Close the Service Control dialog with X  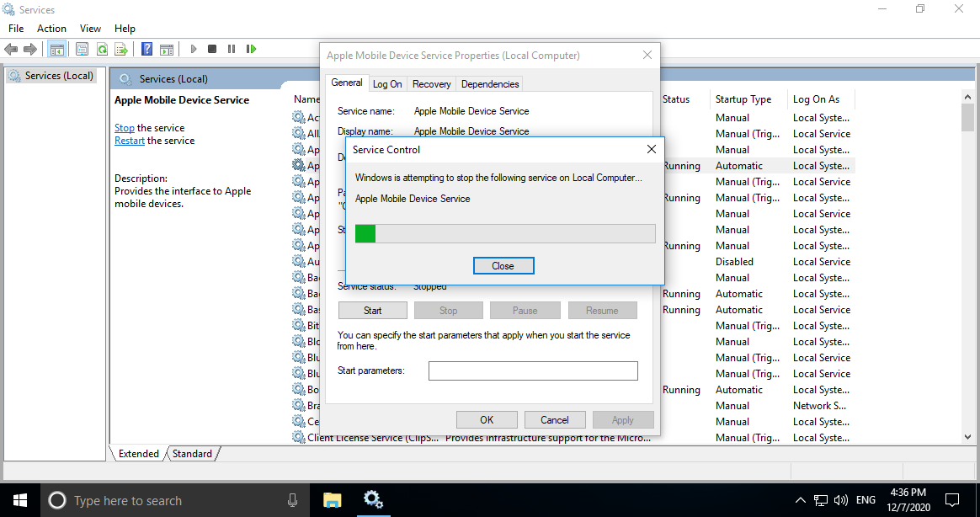click(x=652, y=149)
